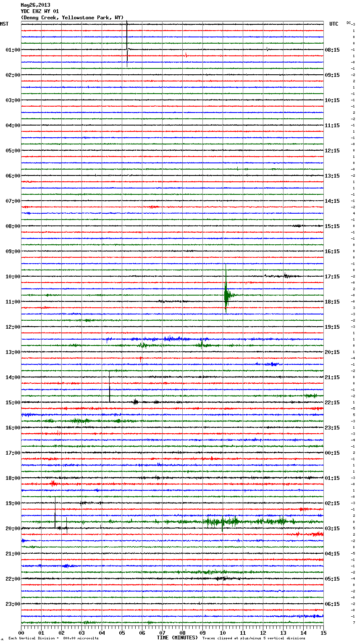Click the 19:15 UTC time label
The width and height of the screenshot is (357, 644).
(332, 327)
